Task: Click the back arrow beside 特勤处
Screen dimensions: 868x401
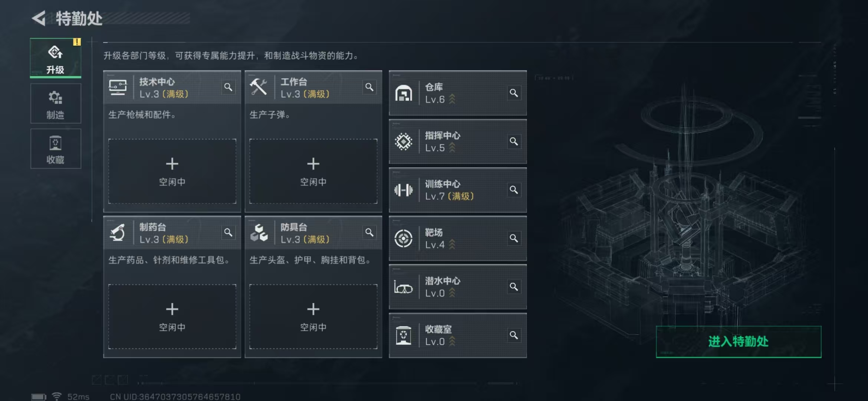Action: tap(39, 18)
